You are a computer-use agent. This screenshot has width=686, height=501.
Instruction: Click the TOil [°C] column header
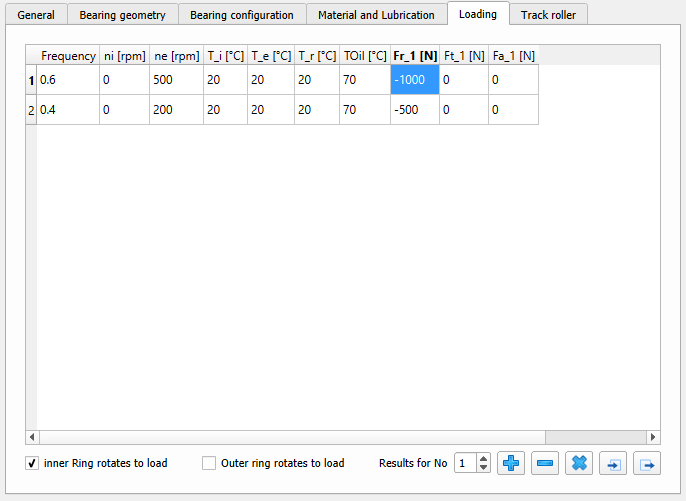tap(365, 56)
